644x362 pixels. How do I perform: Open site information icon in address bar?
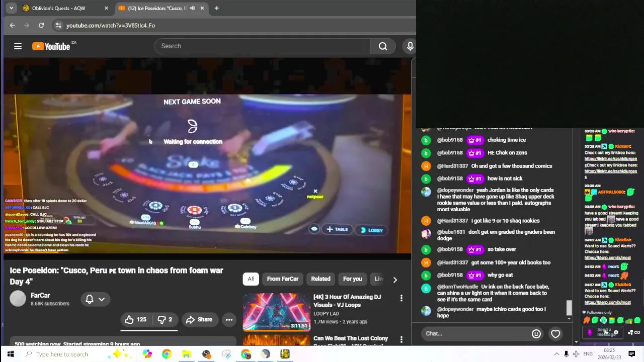click(x=58, y=25)
